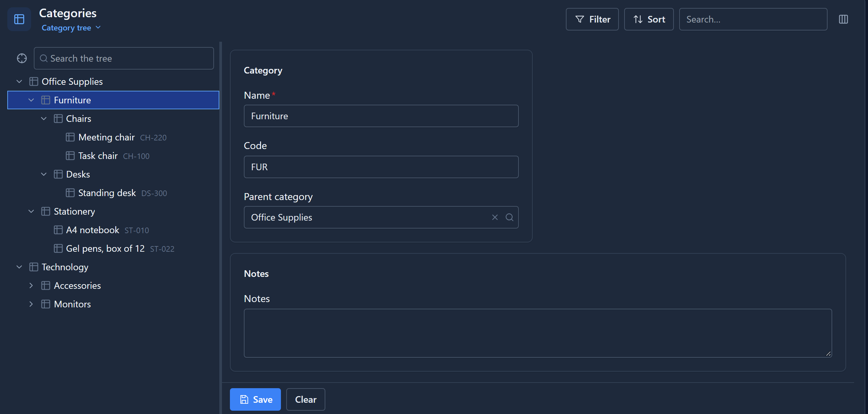
Task: Click the Sort button
Action: 649,19
